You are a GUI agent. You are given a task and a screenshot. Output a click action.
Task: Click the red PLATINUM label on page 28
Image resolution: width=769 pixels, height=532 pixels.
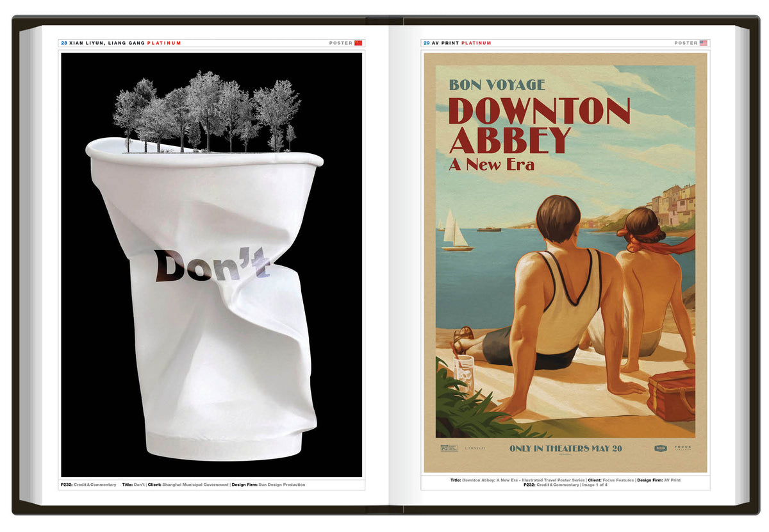164,43
